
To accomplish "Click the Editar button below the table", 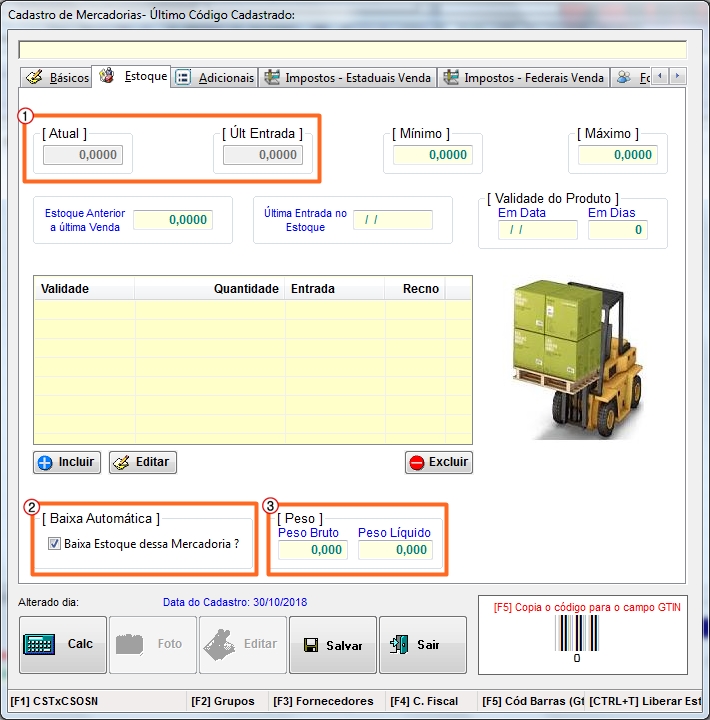I will click(142, 462).
